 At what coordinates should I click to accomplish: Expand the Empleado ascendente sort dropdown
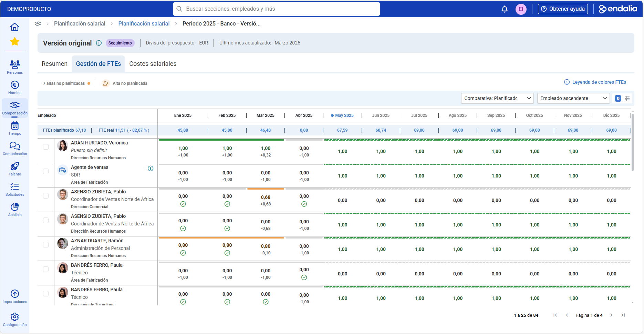[x=573, y=98]
